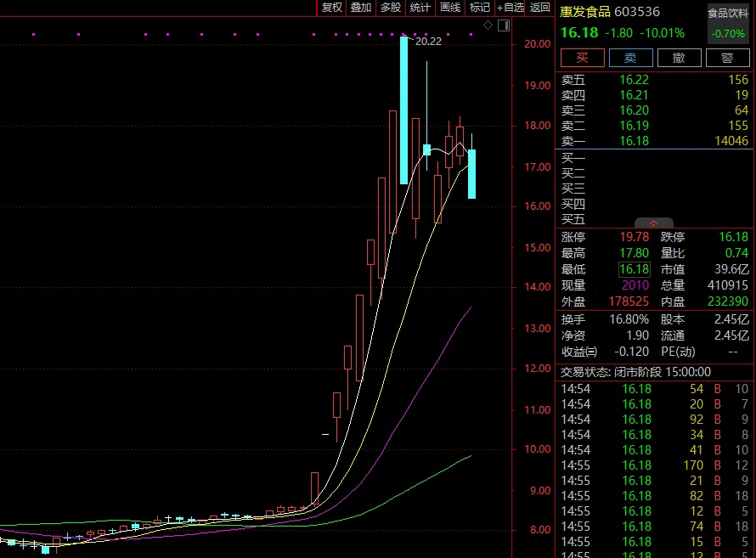Click the boxed 最低 value 16.18
The image size is (756, 558).
tap(634, 269)
